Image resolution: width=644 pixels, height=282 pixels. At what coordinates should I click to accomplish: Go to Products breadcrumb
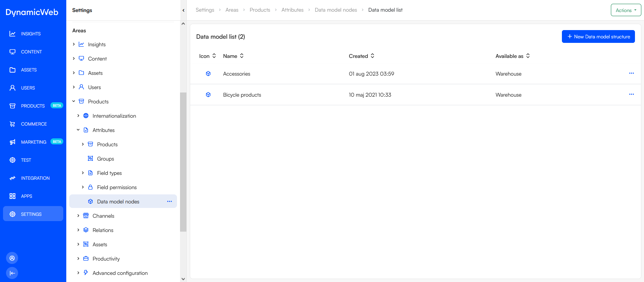click(260, 10)
